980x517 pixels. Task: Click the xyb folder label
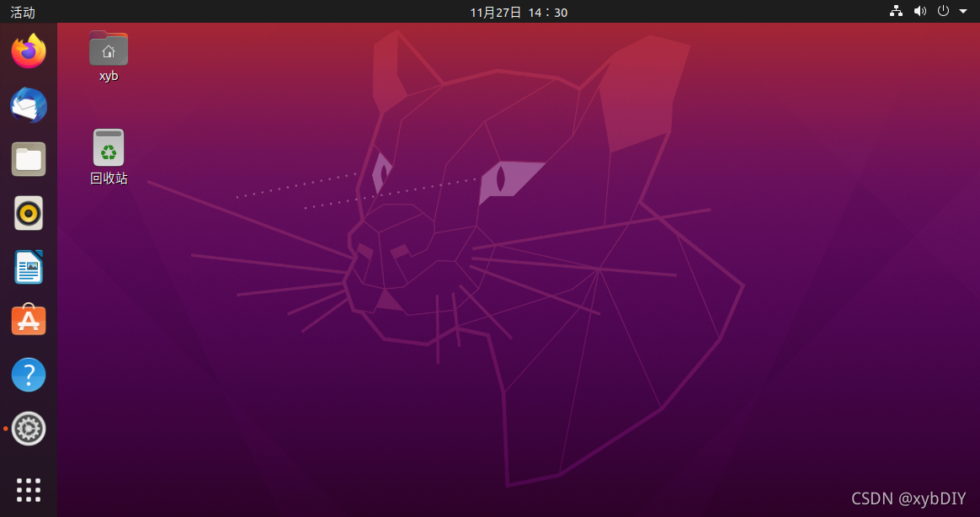[109, 76]
